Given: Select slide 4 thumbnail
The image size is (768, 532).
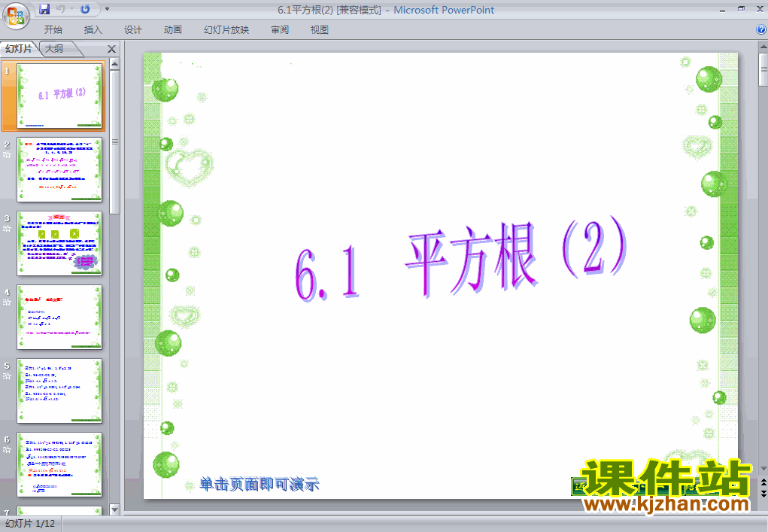Looking at the screenshot, I should 59,317.
